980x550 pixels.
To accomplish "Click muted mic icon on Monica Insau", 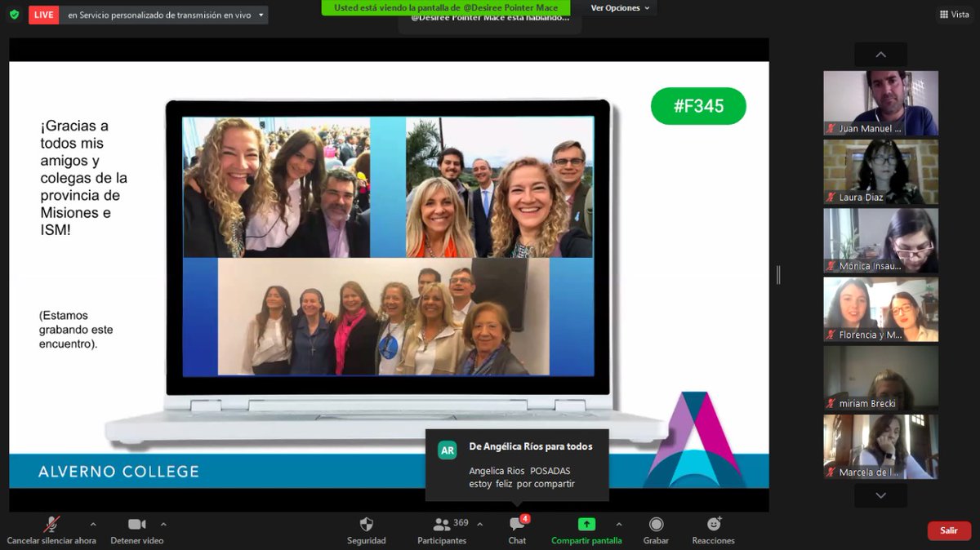I will [x=831, y=266].
